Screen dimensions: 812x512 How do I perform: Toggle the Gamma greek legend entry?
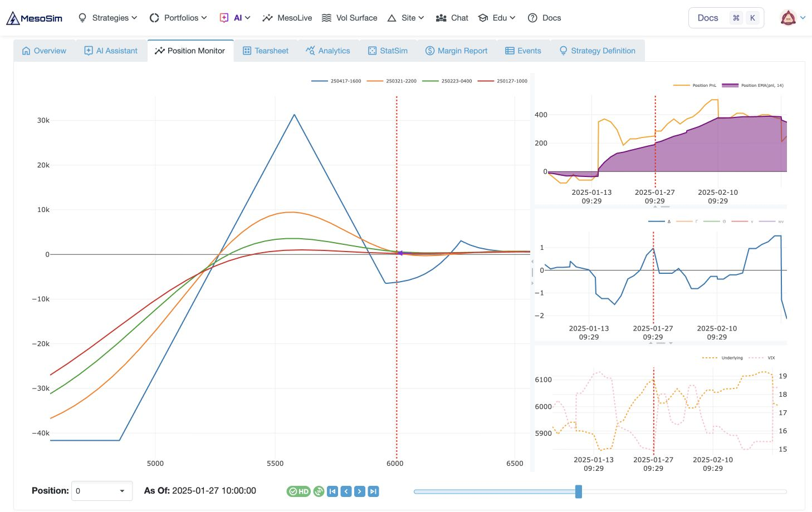[687, 221]
